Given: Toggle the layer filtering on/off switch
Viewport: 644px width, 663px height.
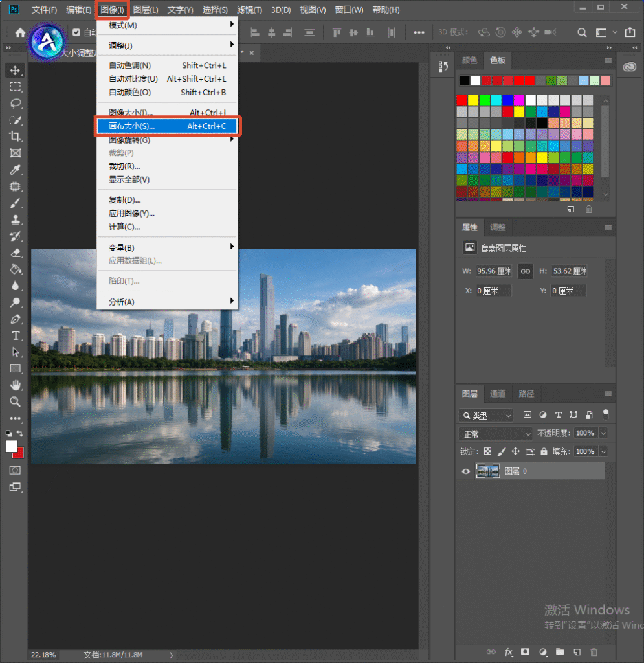Looking at the screenshot, I should click(606, 414).
